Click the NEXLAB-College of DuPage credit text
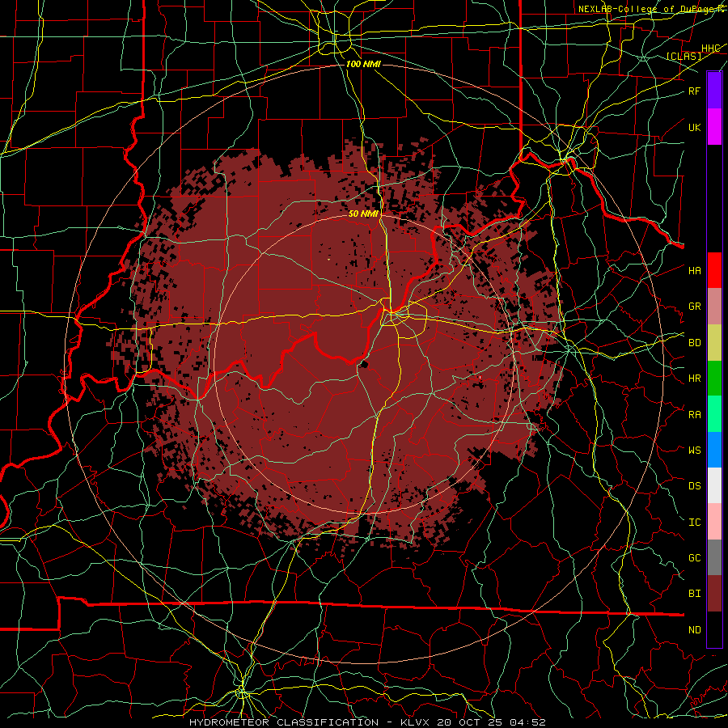The height and width of the screenshot is (728, 728). pyautogui.click(x=653, y=9)
